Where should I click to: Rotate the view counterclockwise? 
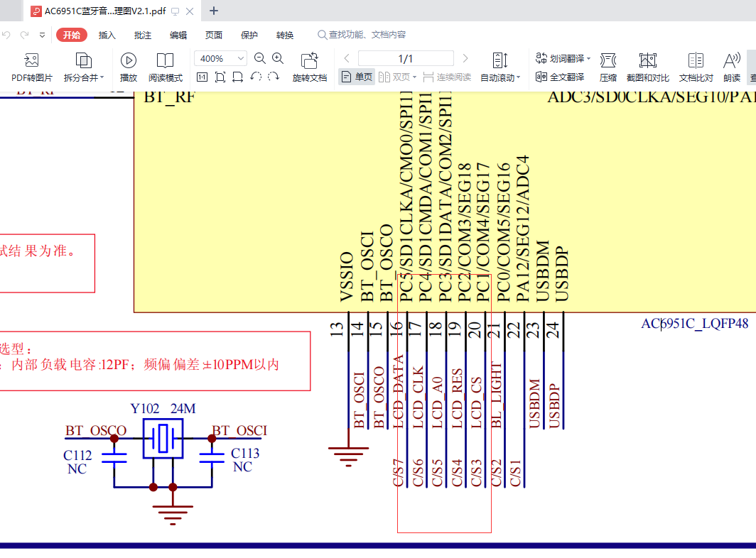[256, 77]
